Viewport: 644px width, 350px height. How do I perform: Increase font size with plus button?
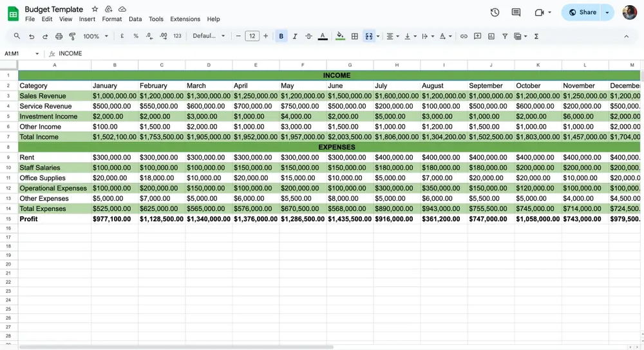[265, 37]
